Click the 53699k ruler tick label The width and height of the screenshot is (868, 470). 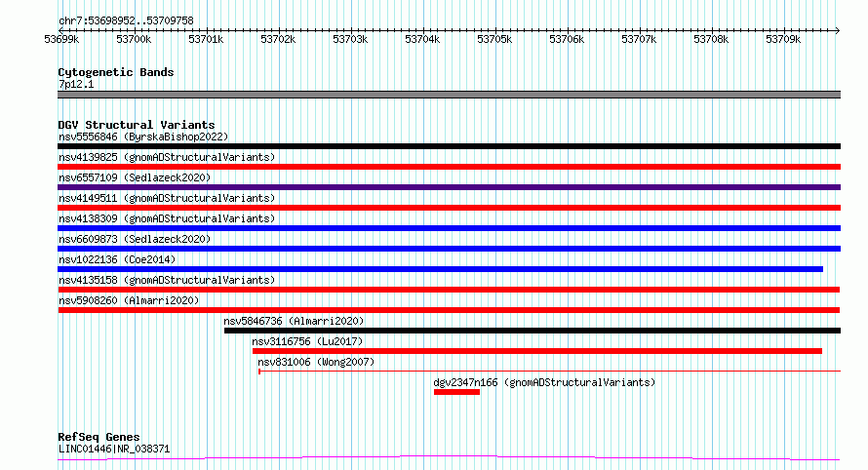pos(61,39)
